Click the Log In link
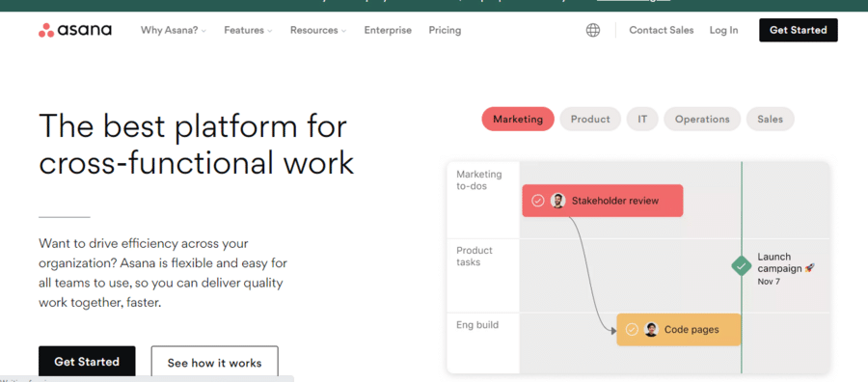868x382 pixels. pos(723,30)
